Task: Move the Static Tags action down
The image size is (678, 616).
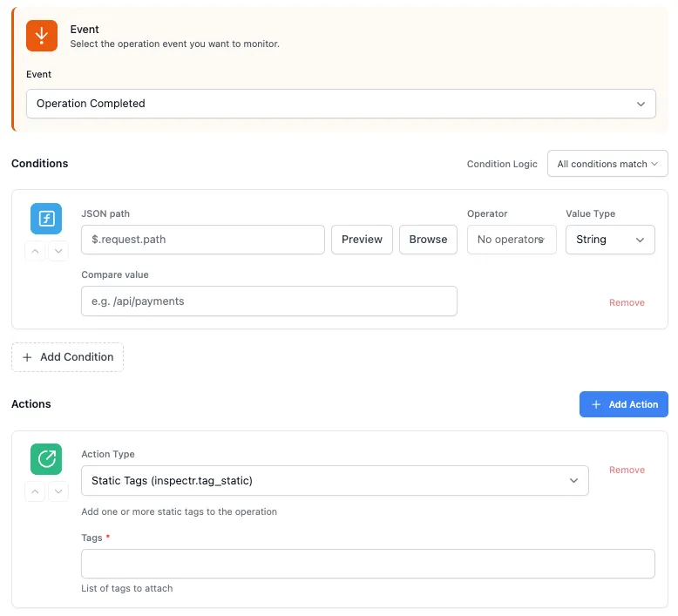Action: click(x=58, y=491)
